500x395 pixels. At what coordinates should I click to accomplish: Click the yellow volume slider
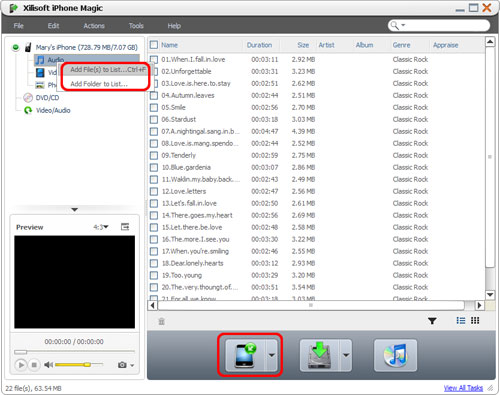point(79,365)
